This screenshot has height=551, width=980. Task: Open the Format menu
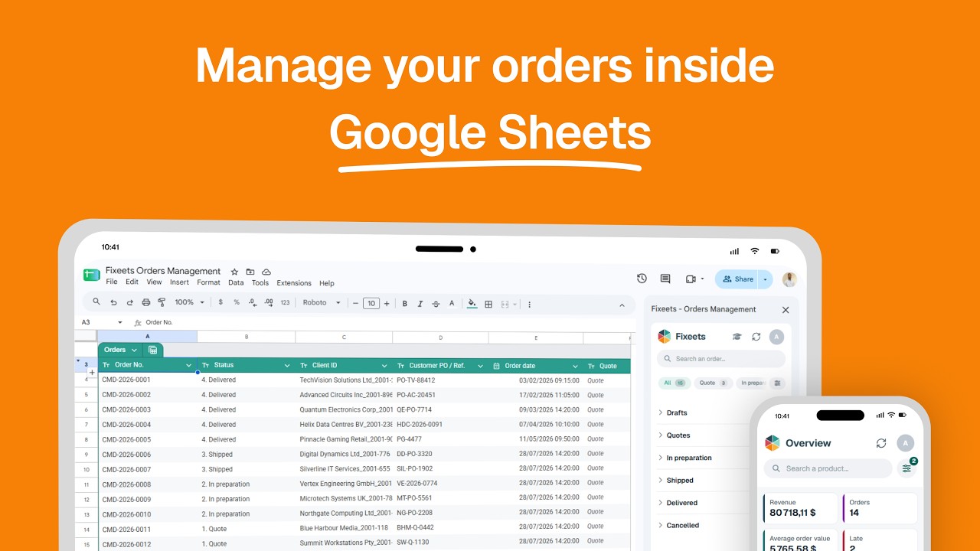208,282
